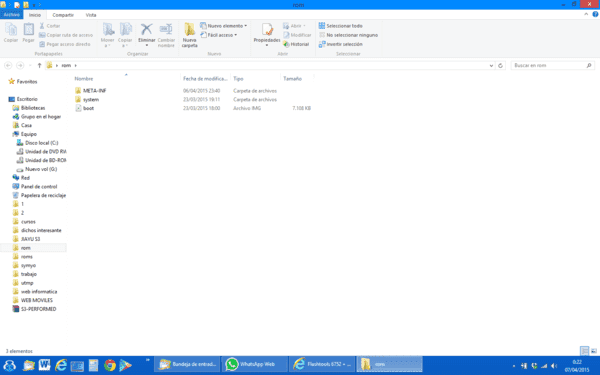Click the Eliminar red X icon

click(147, 30)
